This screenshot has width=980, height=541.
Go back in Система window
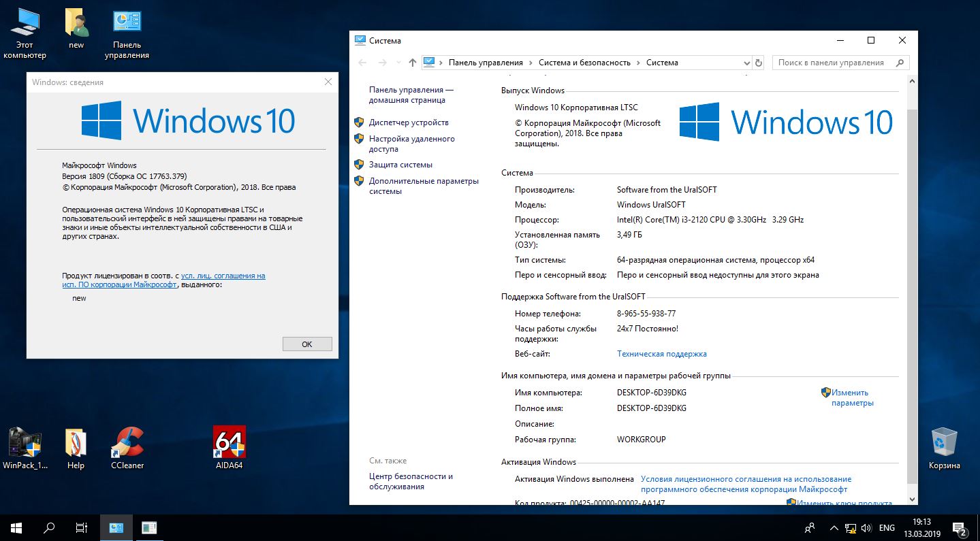[x=362, y=63]
